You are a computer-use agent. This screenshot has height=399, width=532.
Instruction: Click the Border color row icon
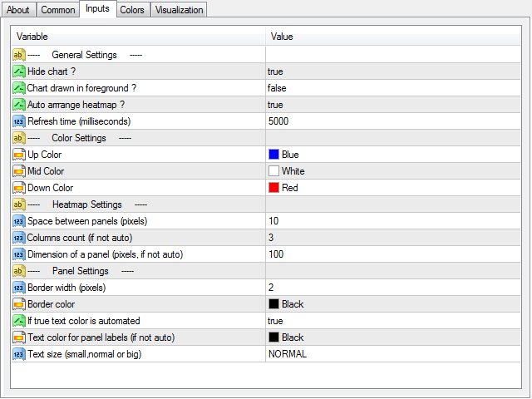19,304
